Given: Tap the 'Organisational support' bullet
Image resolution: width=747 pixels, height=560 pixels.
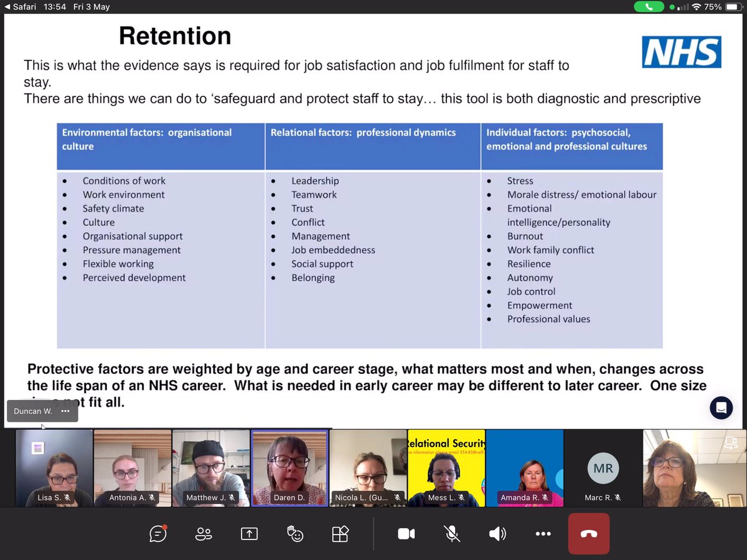Looking at the screenshot, I should [x=133, y=236].
